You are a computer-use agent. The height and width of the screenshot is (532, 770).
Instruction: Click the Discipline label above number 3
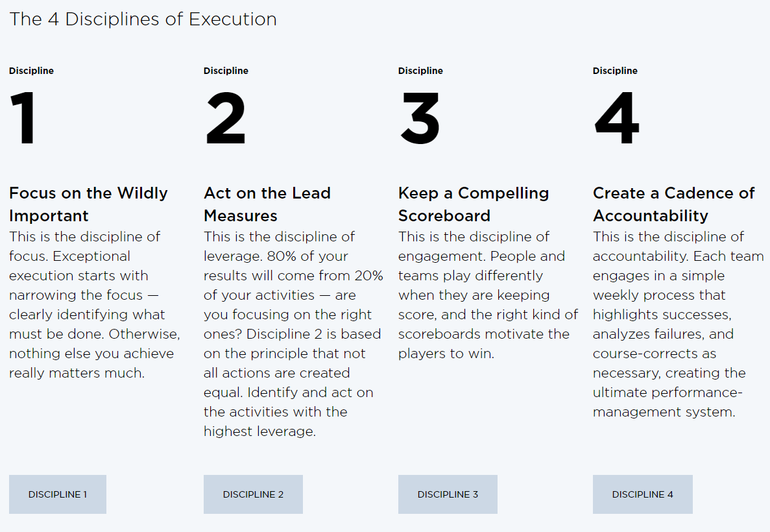point(420,71)
